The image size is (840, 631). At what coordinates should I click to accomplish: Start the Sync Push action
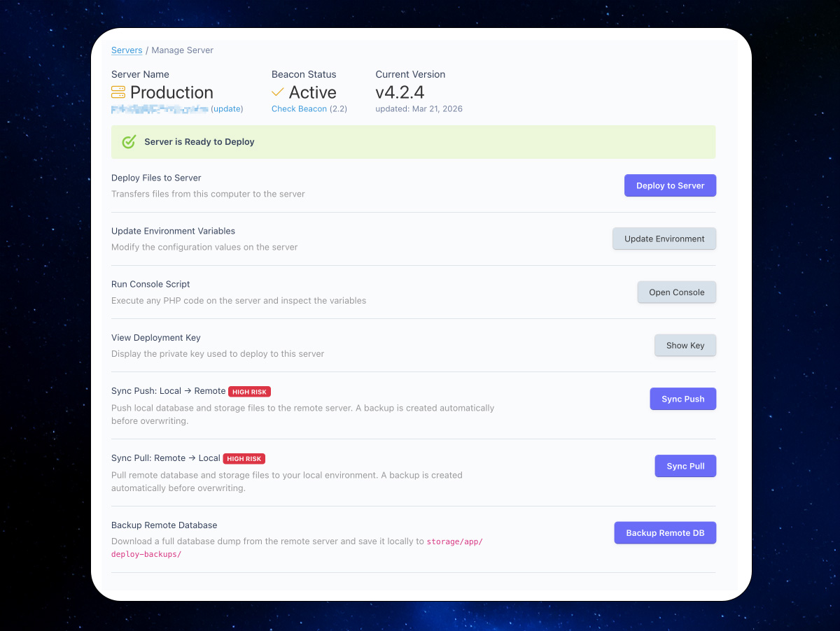pyautogui.click(x=682, y=399)
